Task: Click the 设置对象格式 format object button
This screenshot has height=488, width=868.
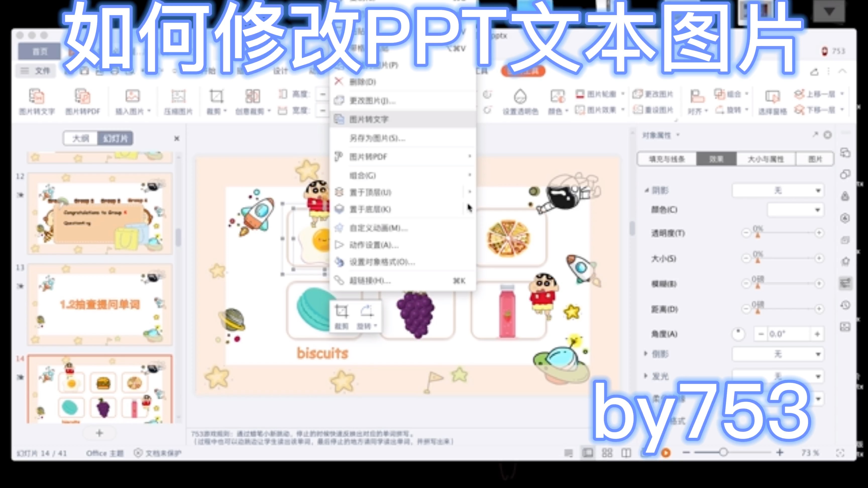Action: [382, 262]
